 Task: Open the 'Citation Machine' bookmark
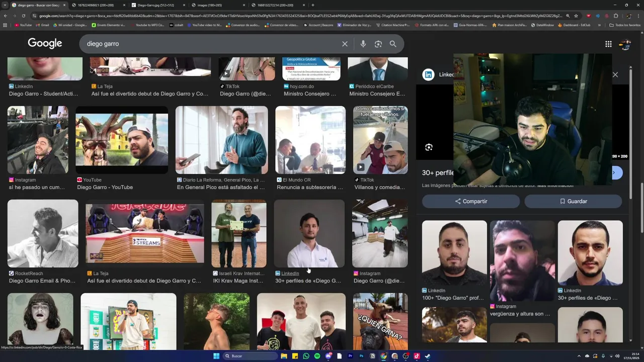392,25
